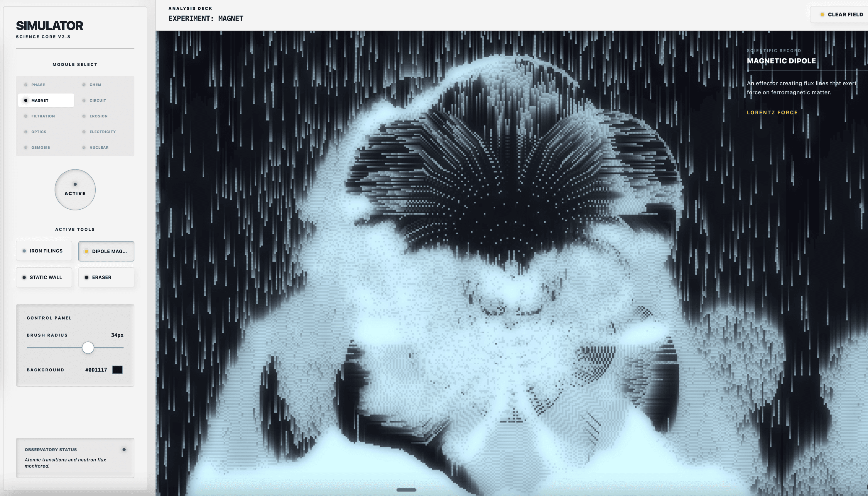Click the drag handle at canvas bottom
This screenshot has width=868, height=496.
406,490
